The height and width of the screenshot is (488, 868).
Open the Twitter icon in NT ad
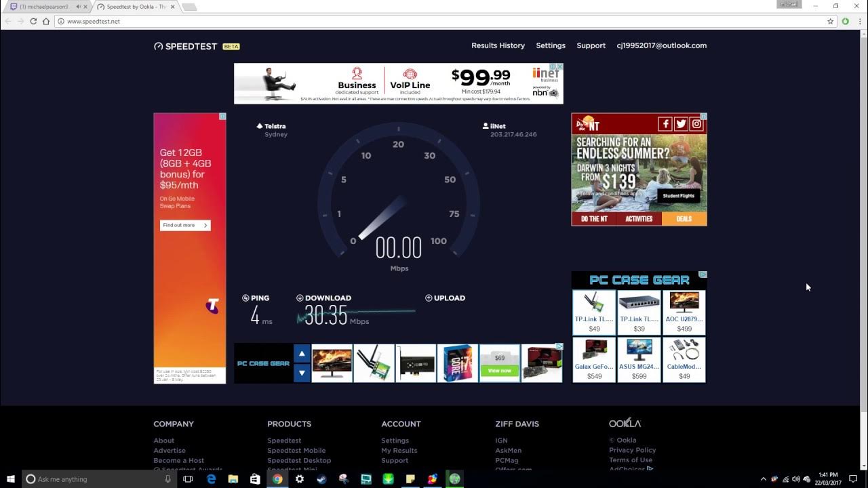pos(681,124)
